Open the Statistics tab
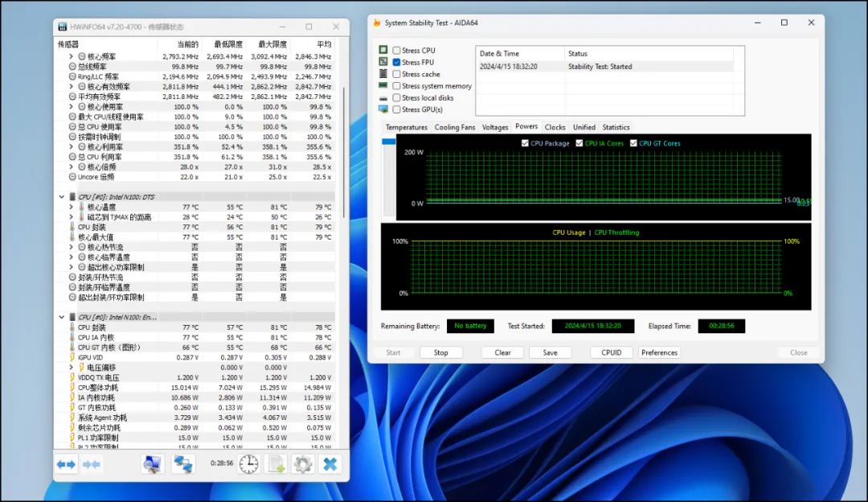Image resolution: width=868 pixels, height=502 pixels. click(616, 127)
